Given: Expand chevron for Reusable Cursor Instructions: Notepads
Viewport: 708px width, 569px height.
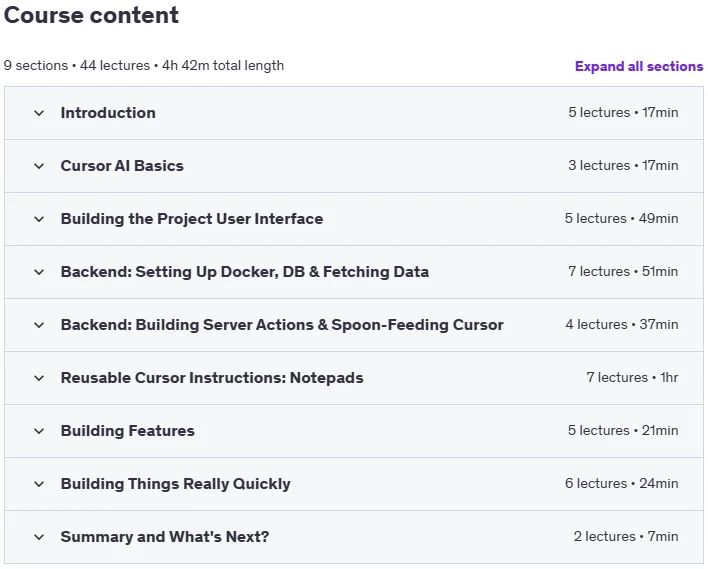Looking at the screenshot, I should point(39,378).
